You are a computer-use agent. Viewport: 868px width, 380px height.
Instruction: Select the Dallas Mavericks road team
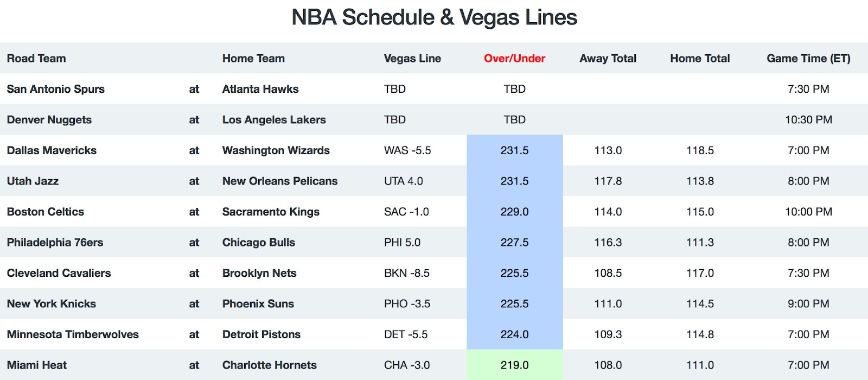coord(52,150)
